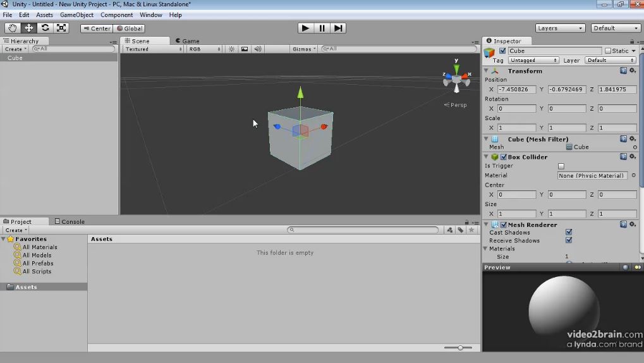The height and width of the screenshot is (363, 644).
Task: Open the Static options dropdown arrow
Action: [x=634, y=51]
